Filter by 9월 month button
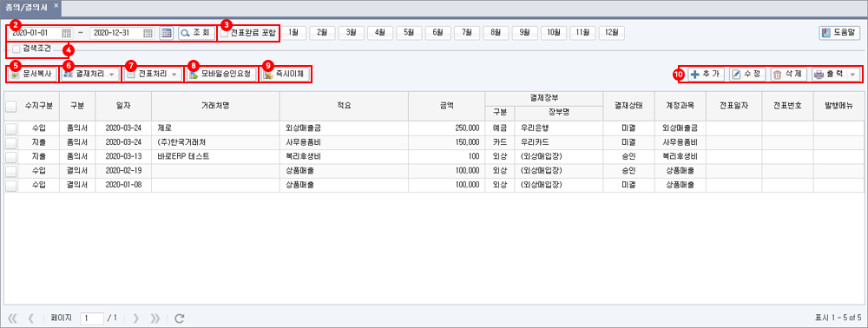This screenshot has width=868, height=328. [x=525, y=33]
